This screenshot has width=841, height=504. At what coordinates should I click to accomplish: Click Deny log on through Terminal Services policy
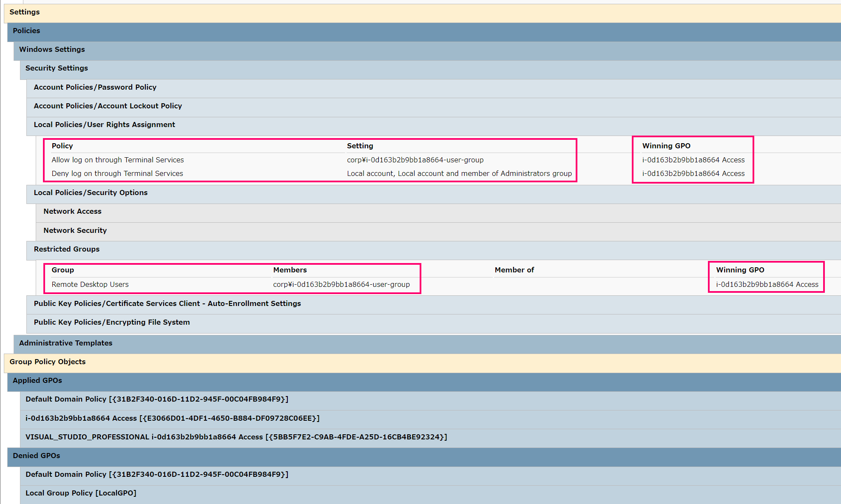click(117, 173)
